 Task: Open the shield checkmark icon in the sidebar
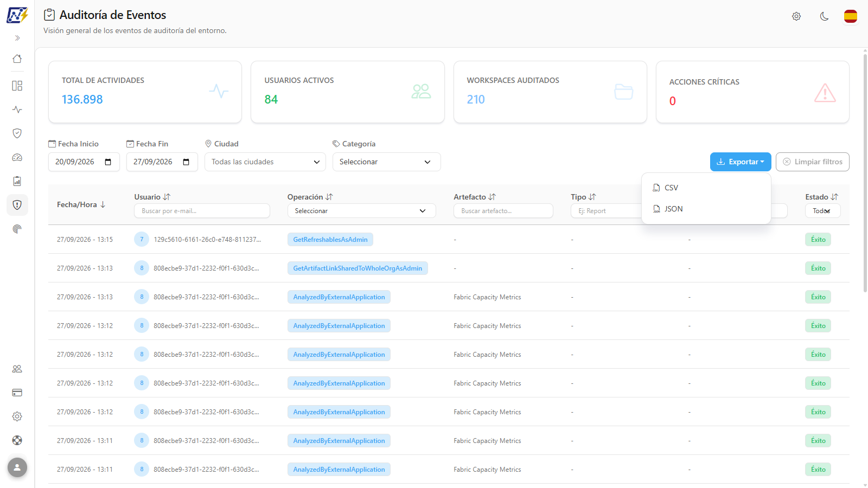(17, 133)
